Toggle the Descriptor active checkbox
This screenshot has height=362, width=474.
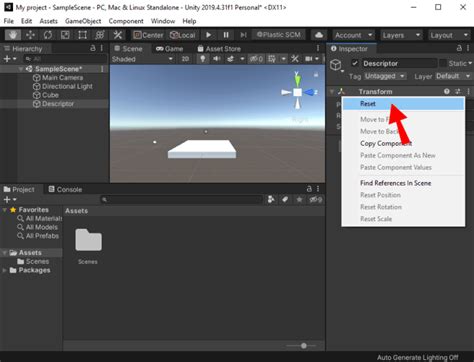[x=355, y=63]
